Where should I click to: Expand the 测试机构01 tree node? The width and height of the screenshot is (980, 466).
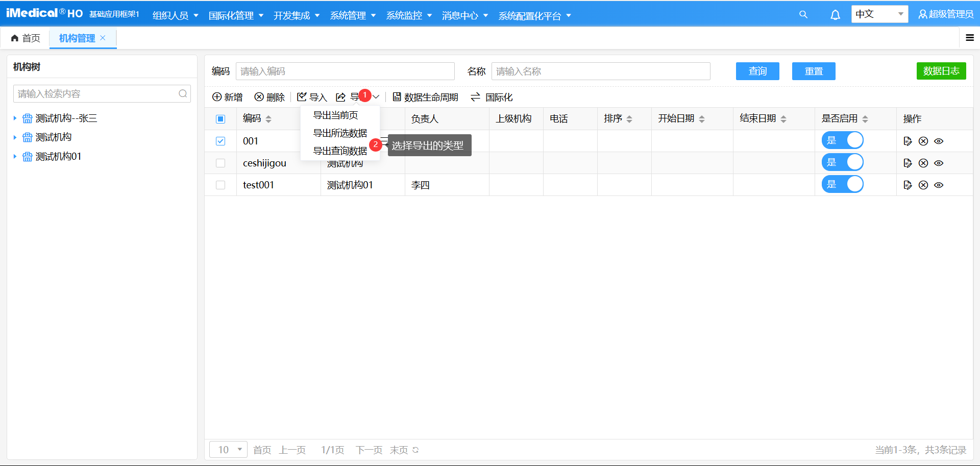point(15,157)
